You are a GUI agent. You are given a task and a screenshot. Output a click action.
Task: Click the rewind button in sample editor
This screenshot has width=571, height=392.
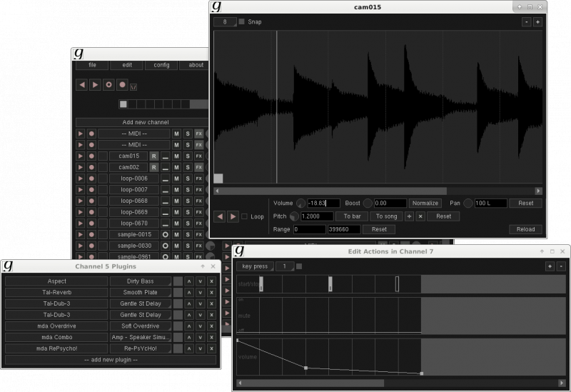220,217
